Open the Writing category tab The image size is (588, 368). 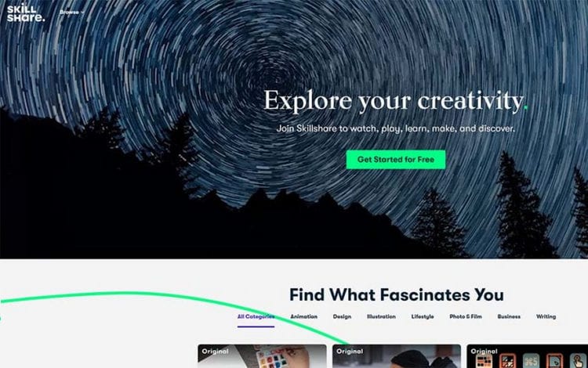click(x=546, y=316)
